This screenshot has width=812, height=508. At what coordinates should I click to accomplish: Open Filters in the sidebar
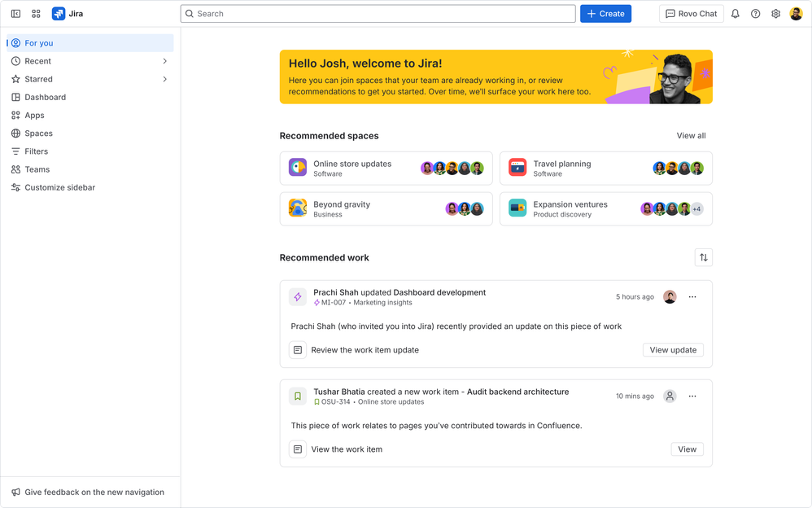[x=90, y=151]
